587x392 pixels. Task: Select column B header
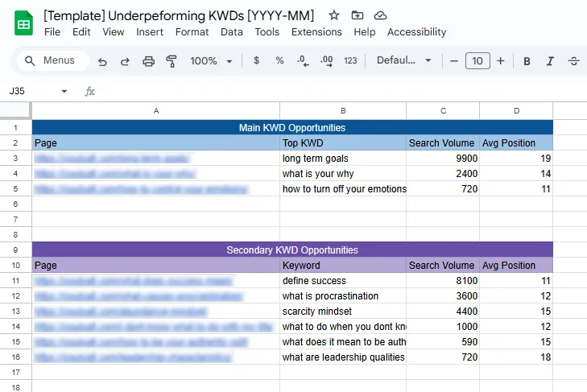point(343,111)
